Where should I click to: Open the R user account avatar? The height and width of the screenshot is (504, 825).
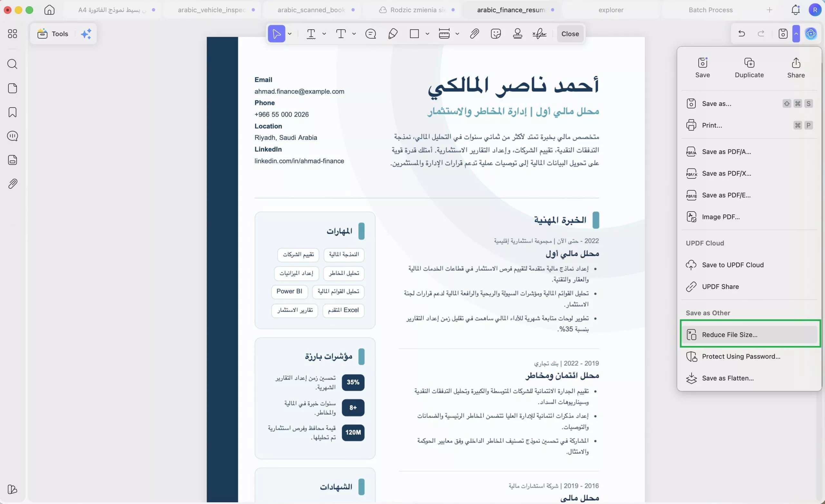[815, 10]
